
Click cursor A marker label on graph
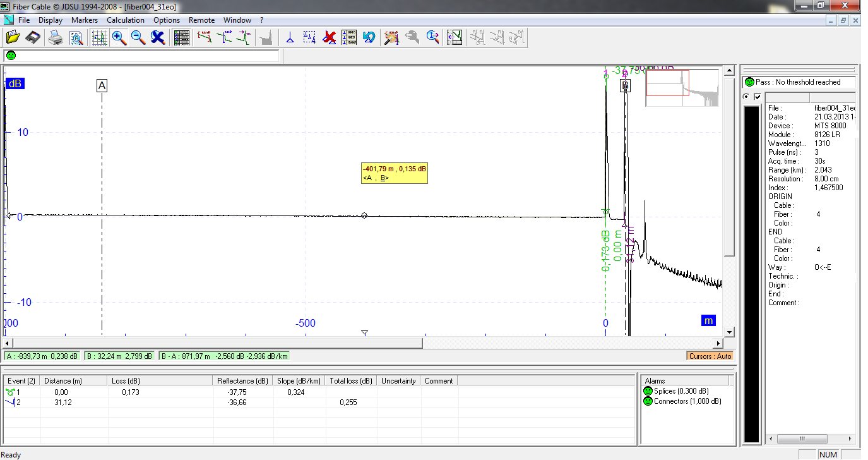[102, 85]
